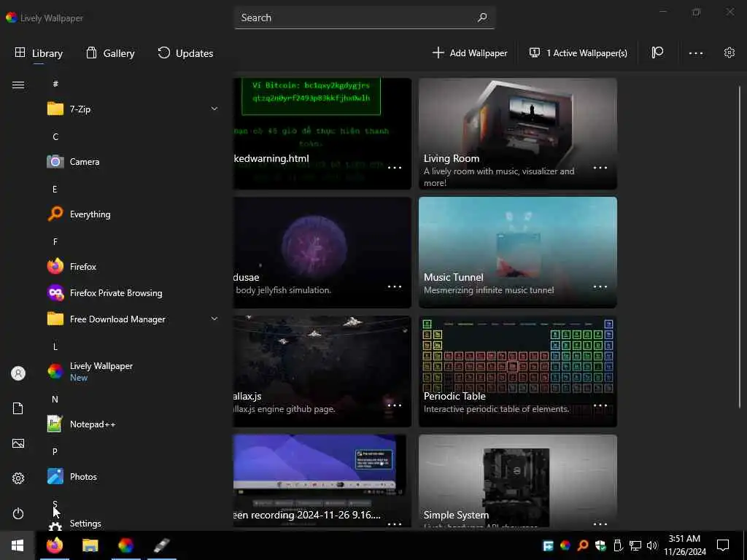
Task: Click the P letter group header
Action: pyautogui.click(x=55, y=451)
